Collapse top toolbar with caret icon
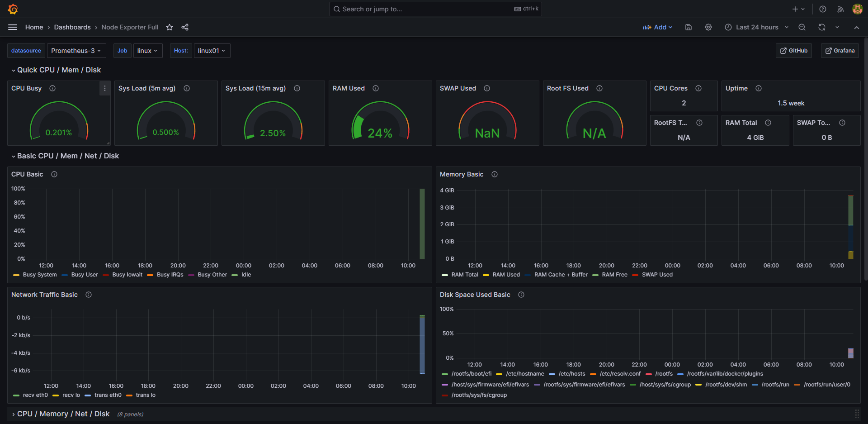This screenshot has width=868, height=424. [x=857, y=27]
